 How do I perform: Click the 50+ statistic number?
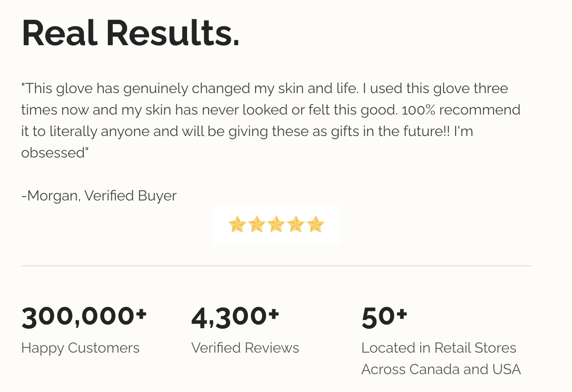[x=384, y=317]
